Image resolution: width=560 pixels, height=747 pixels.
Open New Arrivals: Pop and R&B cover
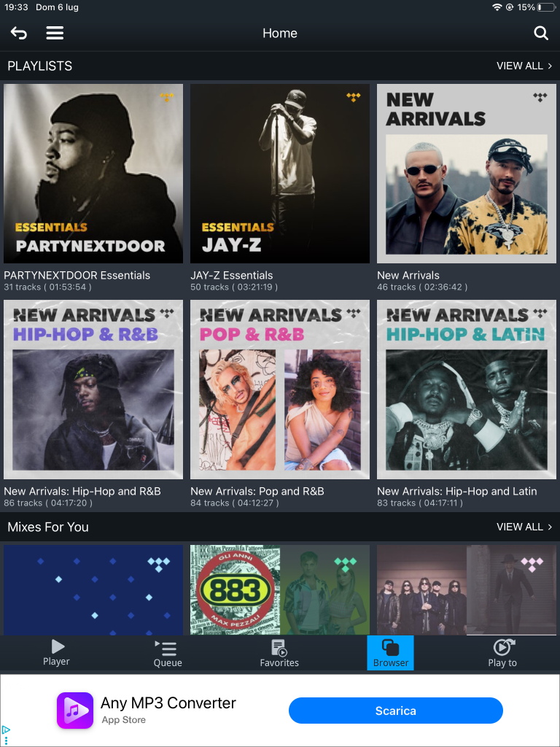click(x=280, y=390)
